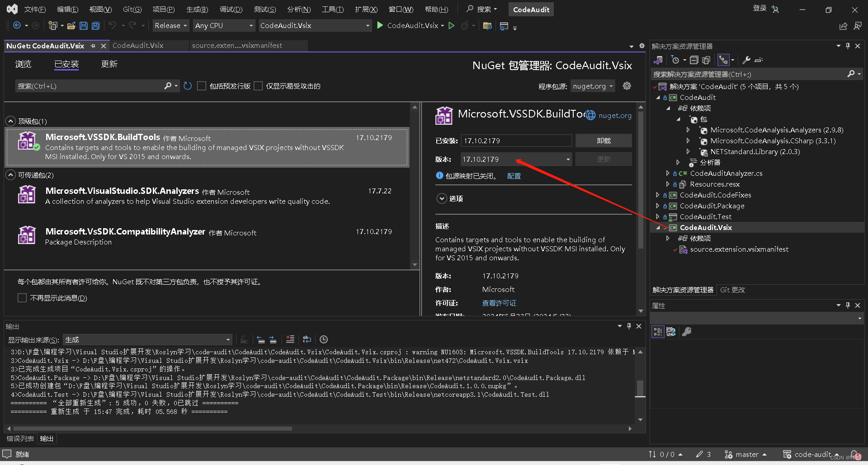This screenshot has width=868, height=465.
Task: Click Preview Selected Items icon
Action: [759, 60]
